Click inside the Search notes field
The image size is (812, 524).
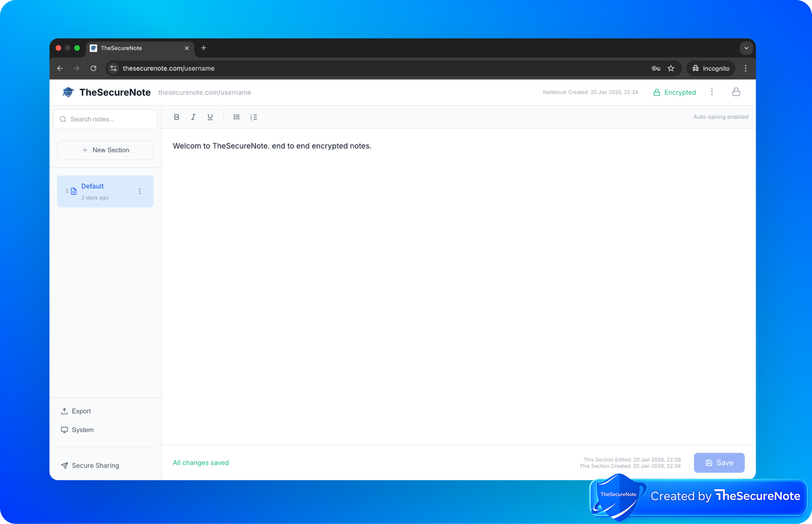click(105, 119)
